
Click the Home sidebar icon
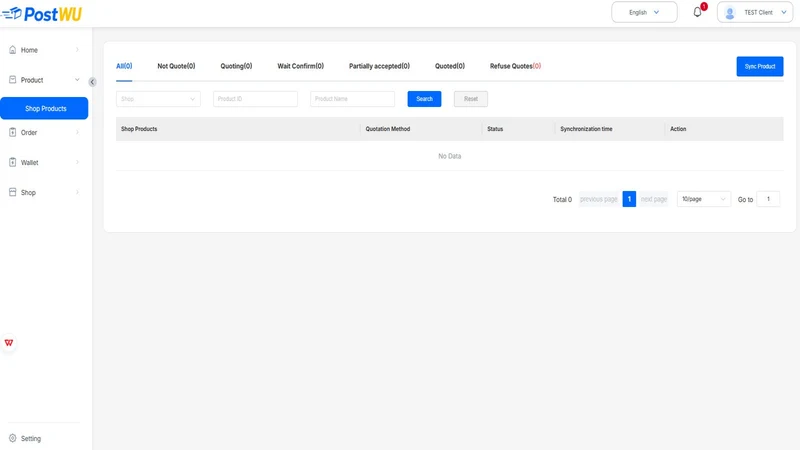pos(13,50)
